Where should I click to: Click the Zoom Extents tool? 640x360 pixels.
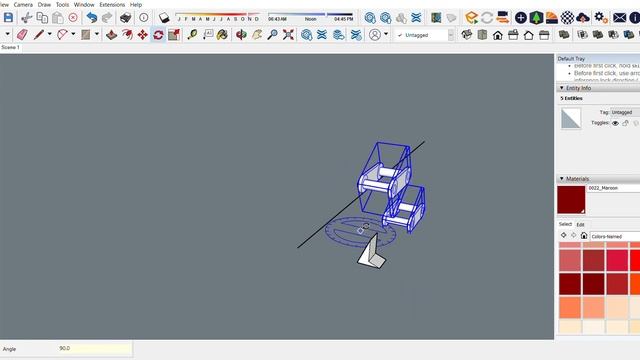coord(288,35)
